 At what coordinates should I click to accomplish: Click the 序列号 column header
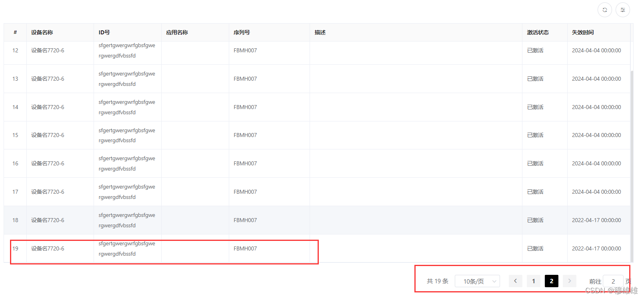click(242, 32)
